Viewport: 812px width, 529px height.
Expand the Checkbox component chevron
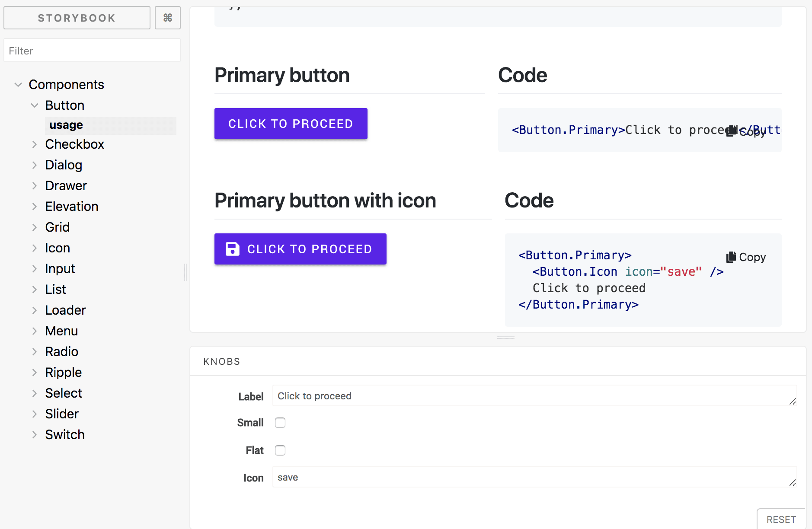click(35, 144)
